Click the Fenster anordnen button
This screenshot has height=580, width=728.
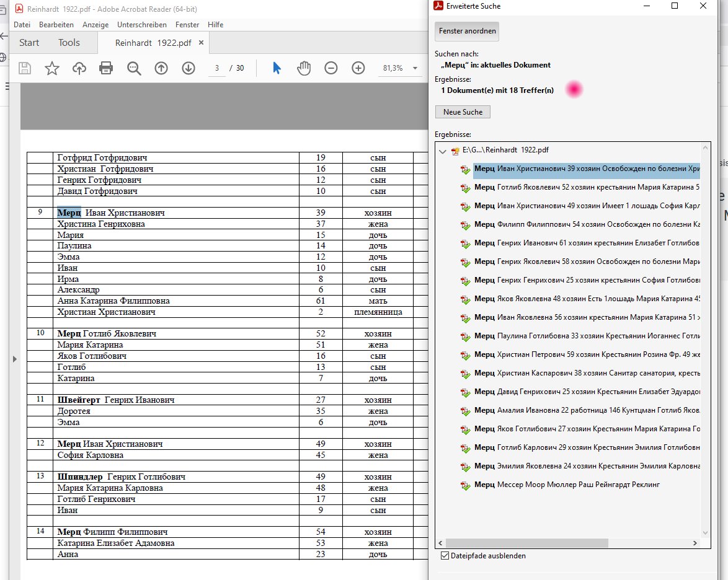point(467,31)
